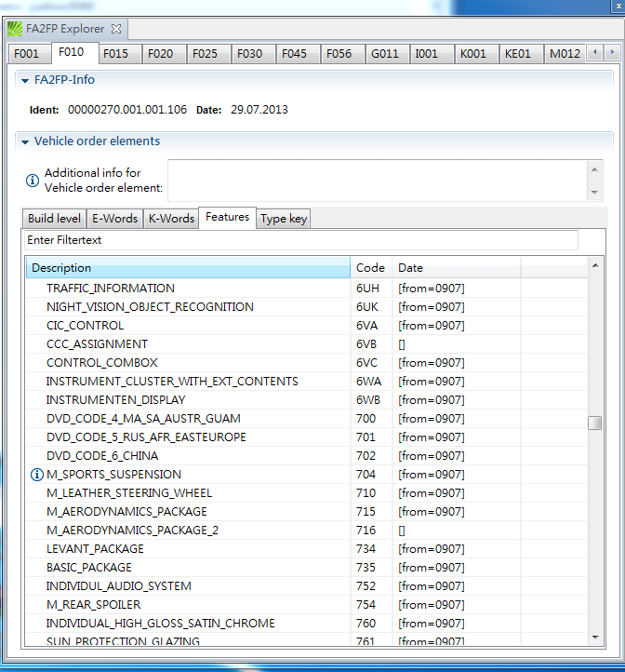The height and width of the screenshot is (672, 625).
Task: Click the Enter Filtertext input field
Action: pos(301,240)
